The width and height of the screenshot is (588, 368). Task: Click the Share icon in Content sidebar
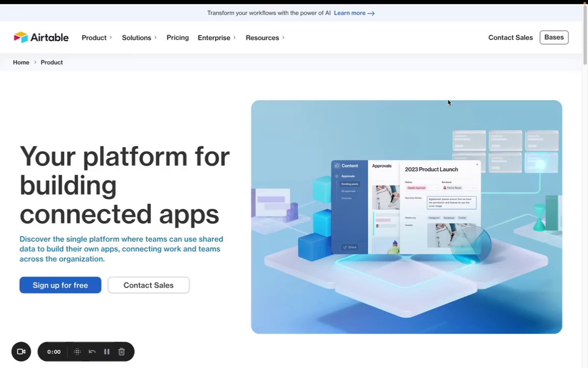(345, 247)
